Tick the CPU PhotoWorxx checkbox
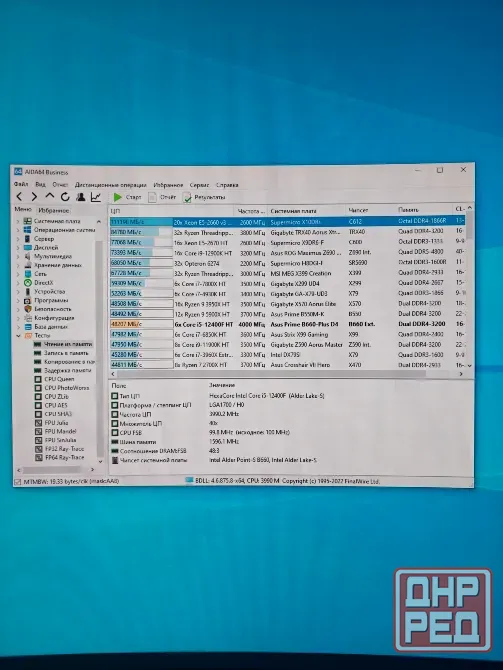This screenshot has width=503, height=670. click(38, 388)
